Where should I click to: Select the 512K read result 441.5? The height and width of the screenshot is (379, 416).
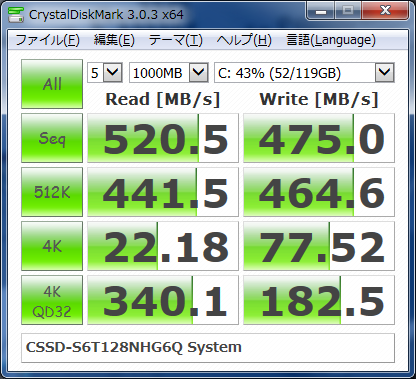163,192
